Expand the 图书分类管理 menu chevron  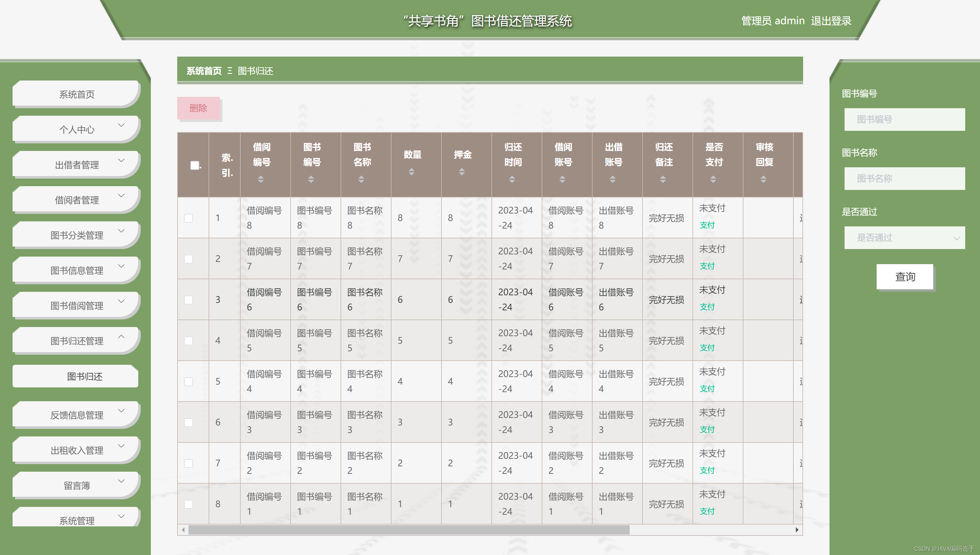[x=122, y=230]
